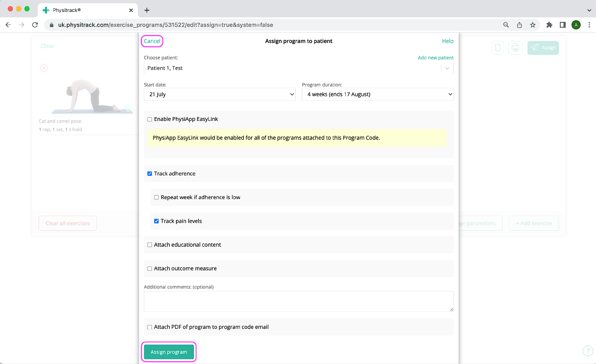596x364 pixels.
Task: Click the share page icon
Action: click(x=519, y=25)
